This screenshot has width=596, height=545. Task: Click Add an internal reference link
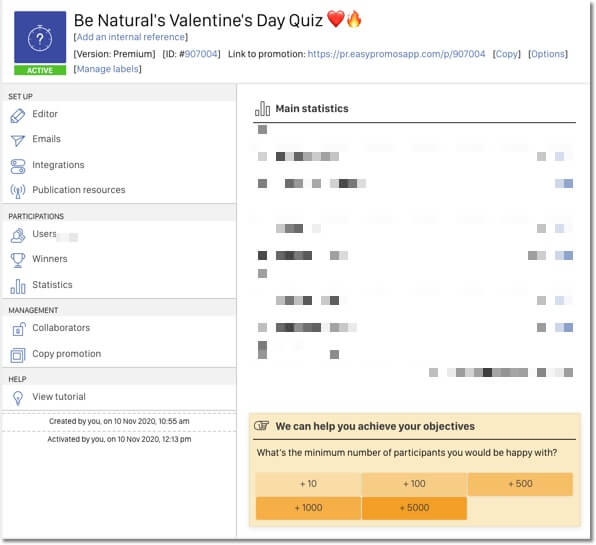click(x=131, y=37)
